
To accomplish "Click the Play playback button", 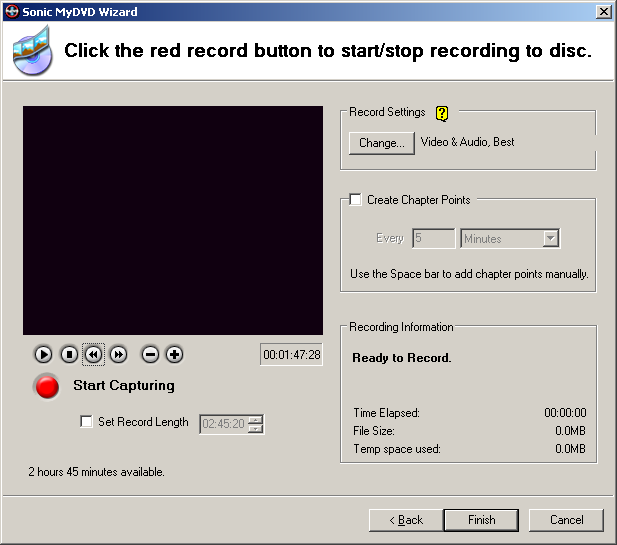I will [43, 355].
